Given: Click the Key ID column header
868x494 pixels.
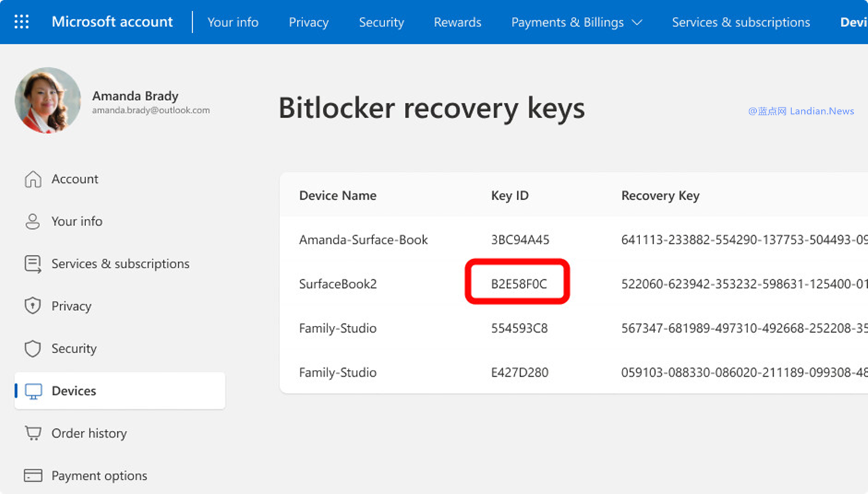Looking at the screenshot, I should 510,196.
